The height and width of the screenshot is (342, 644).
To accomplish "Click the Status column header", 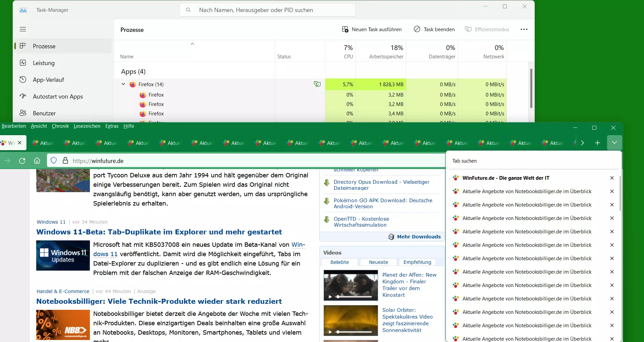I will 300,51.
